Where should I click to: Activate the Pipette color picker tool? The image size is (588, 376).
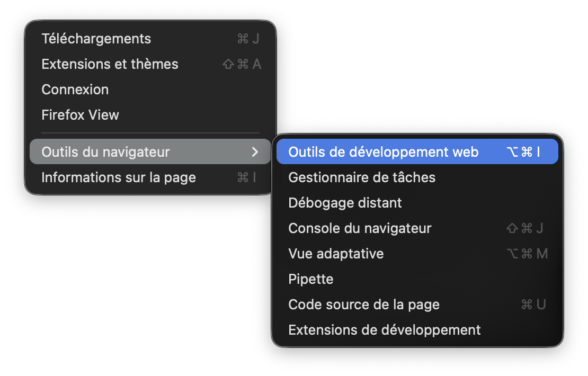(311, 279)
